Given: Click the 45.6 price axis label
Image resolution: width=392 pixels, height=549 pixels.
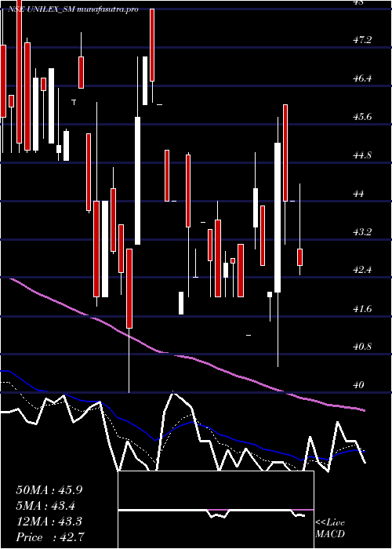Looking at the screenshot, I should pyautogui.click(x=362, y=117).
